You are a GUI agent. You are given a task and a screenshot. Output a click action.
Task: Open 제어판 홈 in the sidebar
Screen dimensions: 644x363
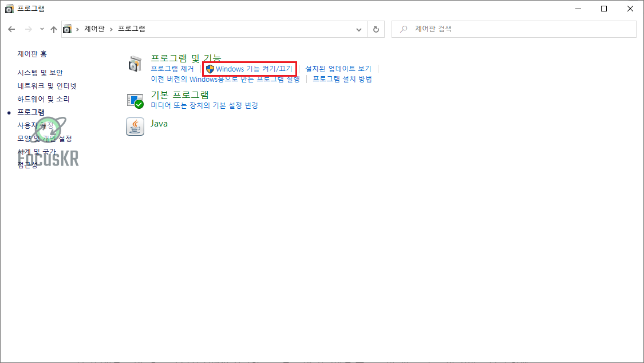32,54
